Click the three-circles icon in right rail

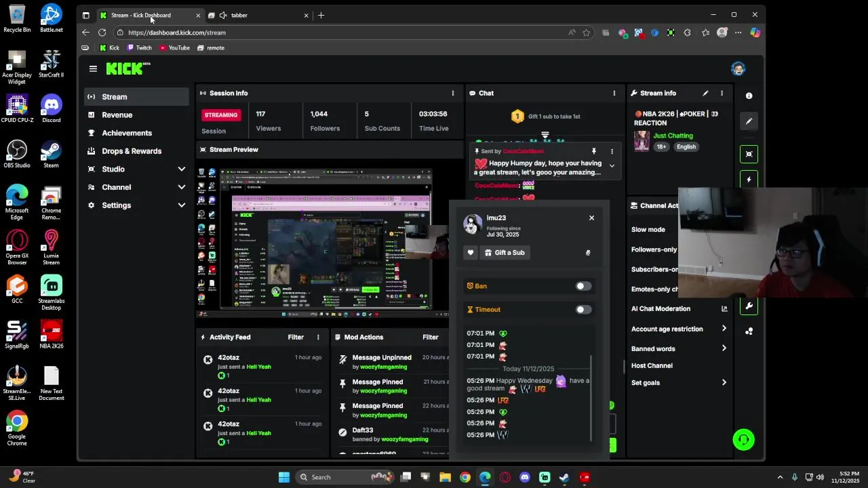[x=749, y=331]
